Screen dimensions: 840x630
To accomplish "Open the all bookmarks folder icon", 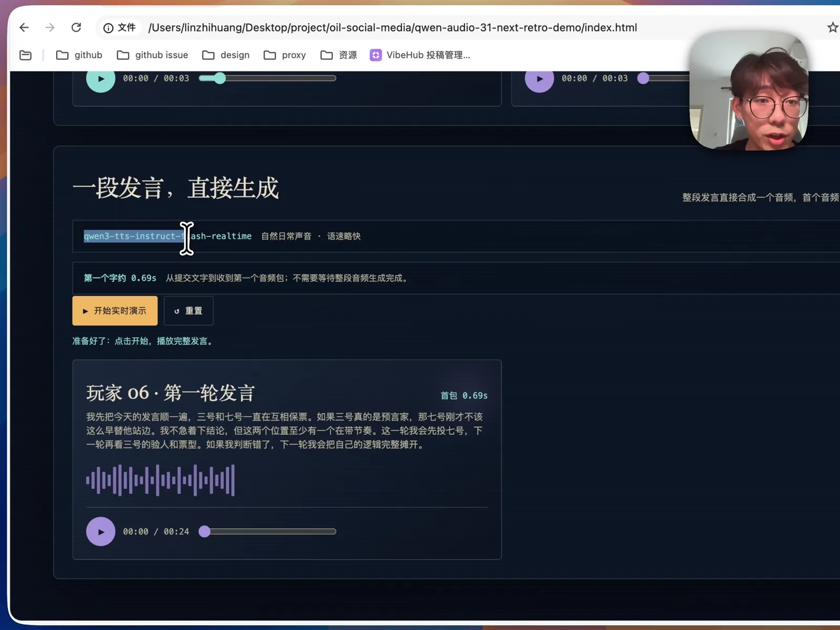I will tap(25, 55).
